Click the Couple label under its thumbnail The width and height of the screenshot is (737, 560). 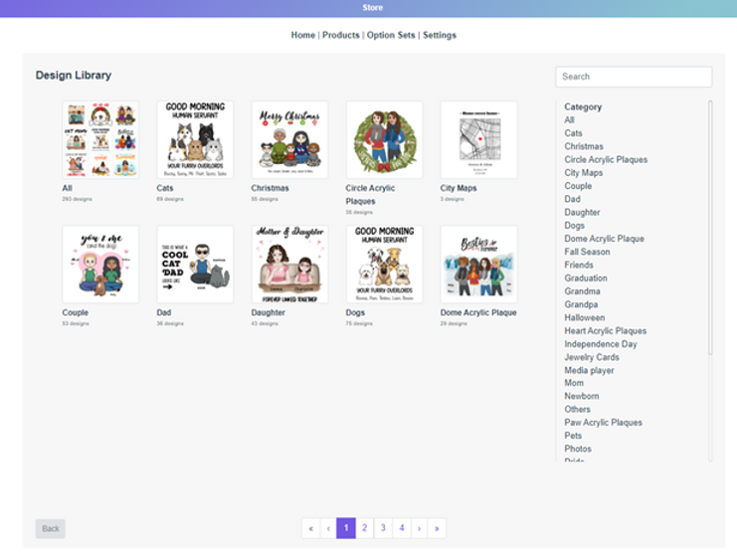pos(76,312)
